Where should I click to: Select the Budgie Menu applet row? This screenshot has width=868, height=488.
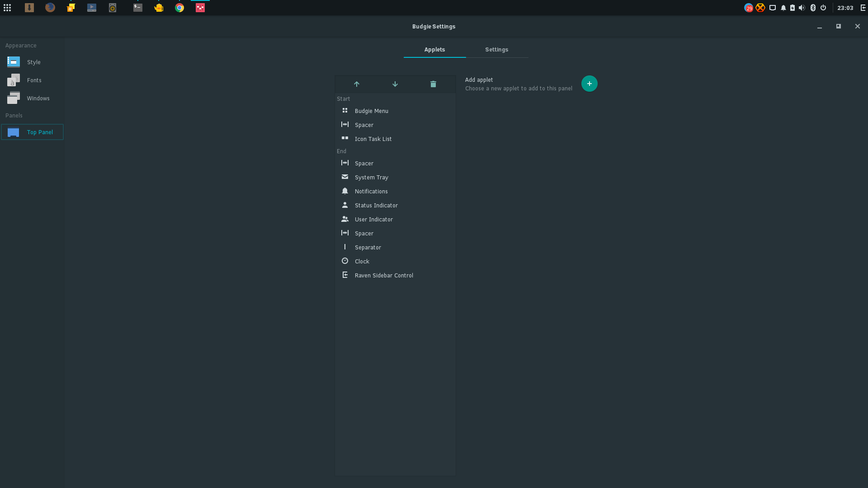(x=395, y=111)
